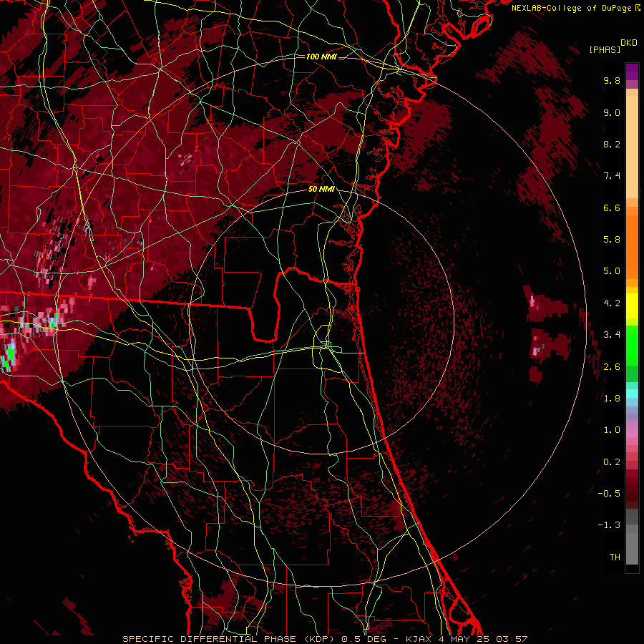
Task: Click the 50 NMI range ring label
Action: [321, 189]
